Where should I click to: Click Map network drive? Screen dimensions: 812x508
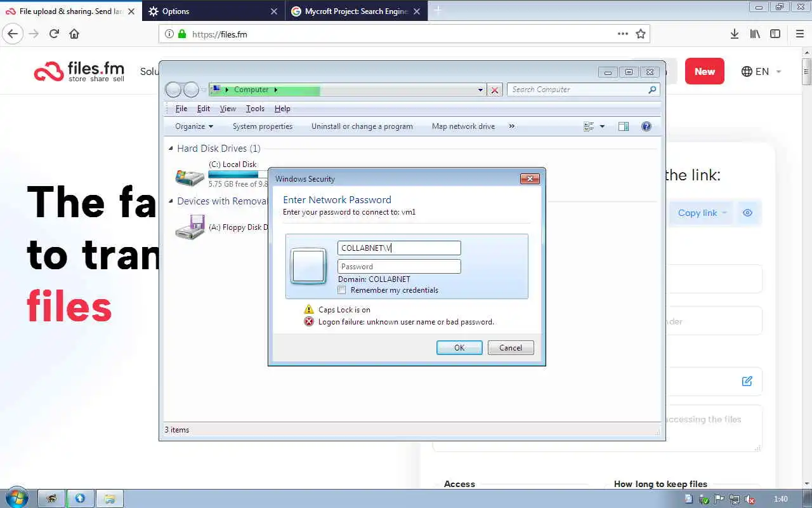(463, 126)
